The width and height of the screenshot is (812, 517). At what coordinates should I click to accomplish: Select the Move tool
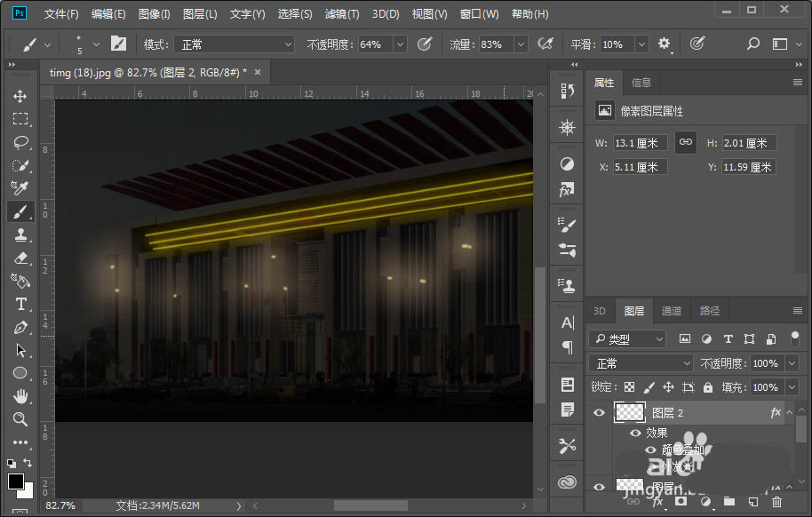20,96
